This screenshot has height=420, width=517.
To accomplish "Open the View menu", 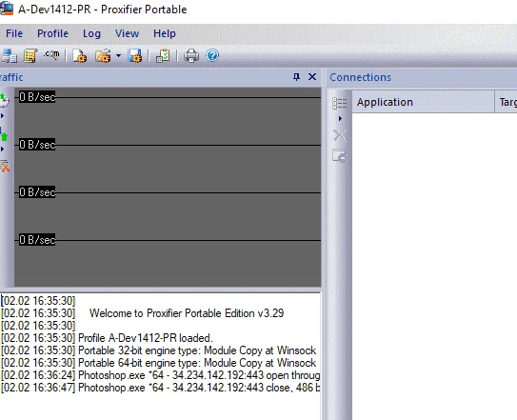I will [127, 33].
